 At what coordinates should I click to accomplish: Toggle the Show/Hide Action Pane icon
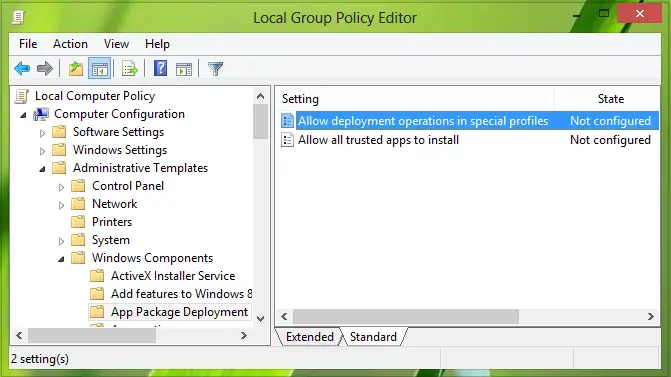[x=184, y=68]
